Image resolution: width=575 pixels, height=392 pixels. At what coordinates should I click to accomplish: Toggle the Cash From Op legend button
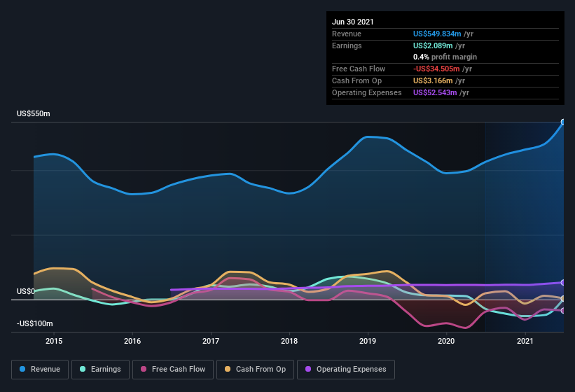[255, 370]
